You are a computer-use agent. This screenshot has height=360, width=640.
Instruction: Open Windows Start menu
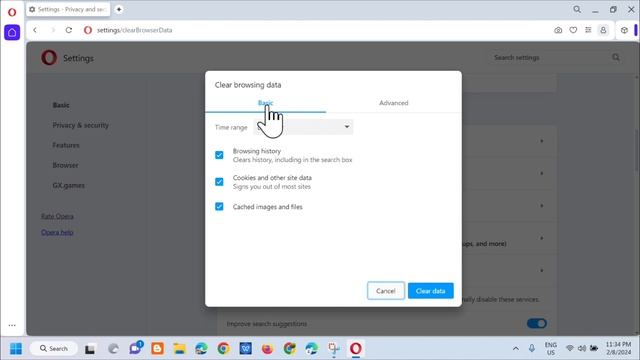click(x=16, y=349)
